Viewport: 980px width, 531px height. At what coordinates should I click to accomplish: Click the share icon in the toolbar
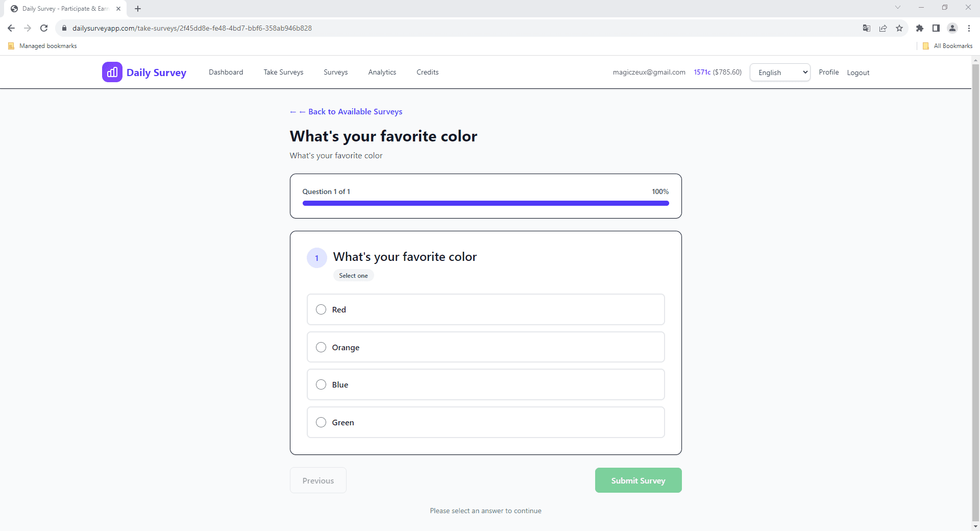pyautogui.click(x=883, y=28)
